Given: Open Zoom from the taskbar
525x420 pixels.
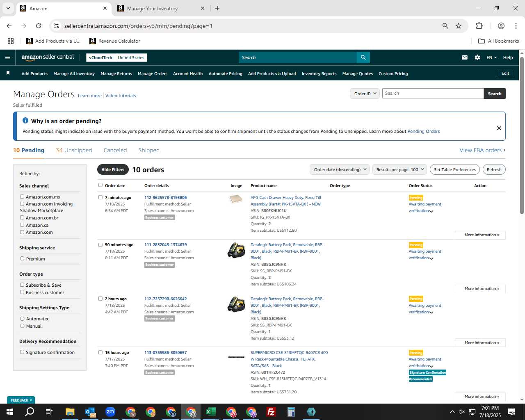Looking at the screenshot, I should pyautogui.click(x=110, y=412).
